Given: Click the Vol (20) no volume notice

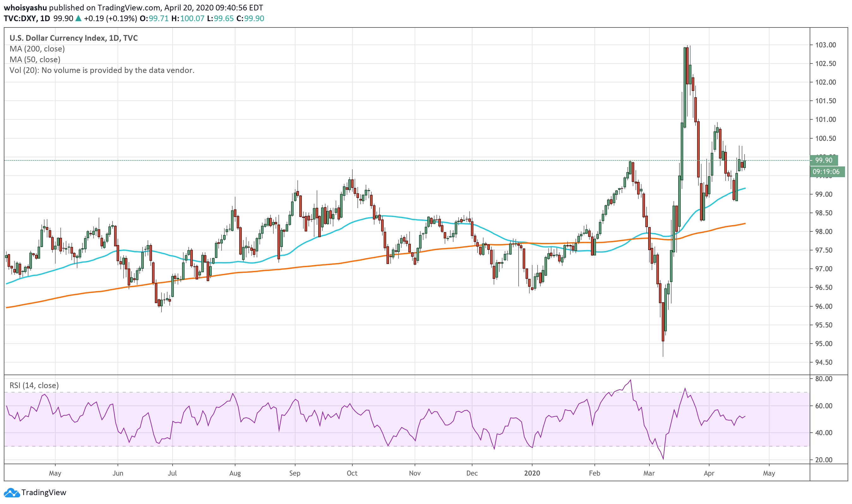Looking at the screenshot, I should point(102,70).
